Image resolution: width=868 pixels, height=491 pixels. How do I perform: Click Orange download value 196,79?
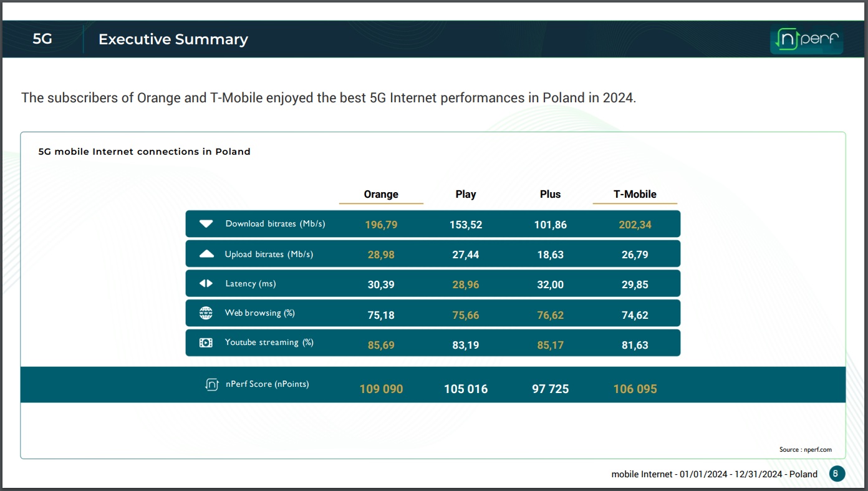[381, 225]
